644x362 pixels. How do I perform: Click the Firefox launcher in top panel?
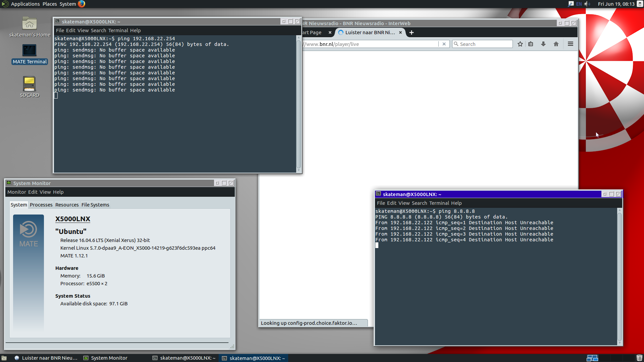82,4
